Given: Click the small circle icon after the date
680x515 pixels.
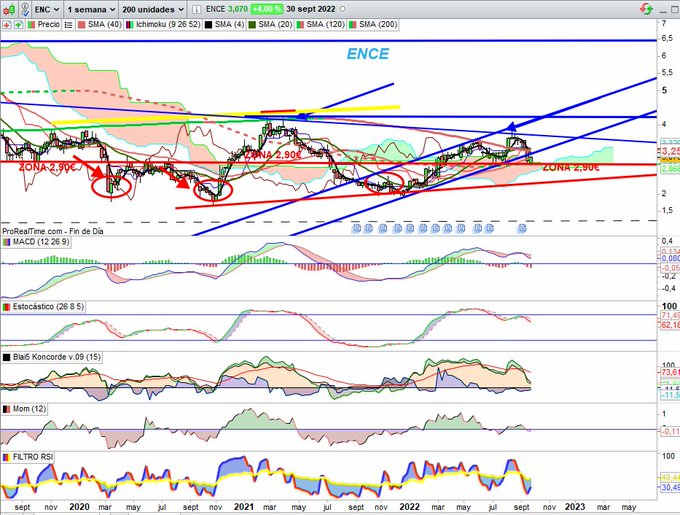Looking at the screenshot, I should [342, 9].
